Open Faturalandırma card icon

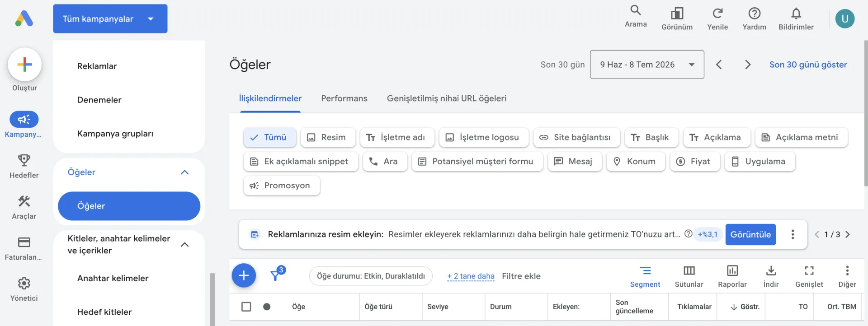pyautogui.click(x=24, y=242)
